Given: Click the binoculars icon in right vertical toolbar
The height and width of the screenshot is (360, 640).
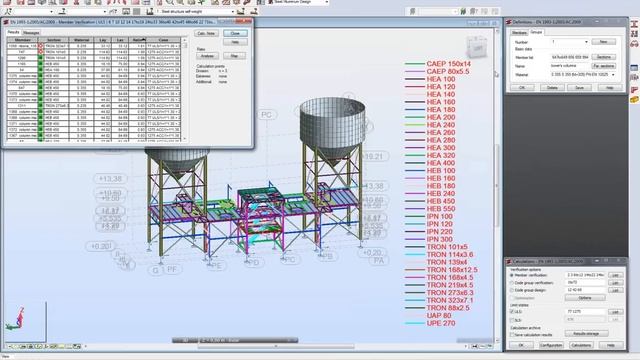Looking at the screenshot, I should (634, 44).
